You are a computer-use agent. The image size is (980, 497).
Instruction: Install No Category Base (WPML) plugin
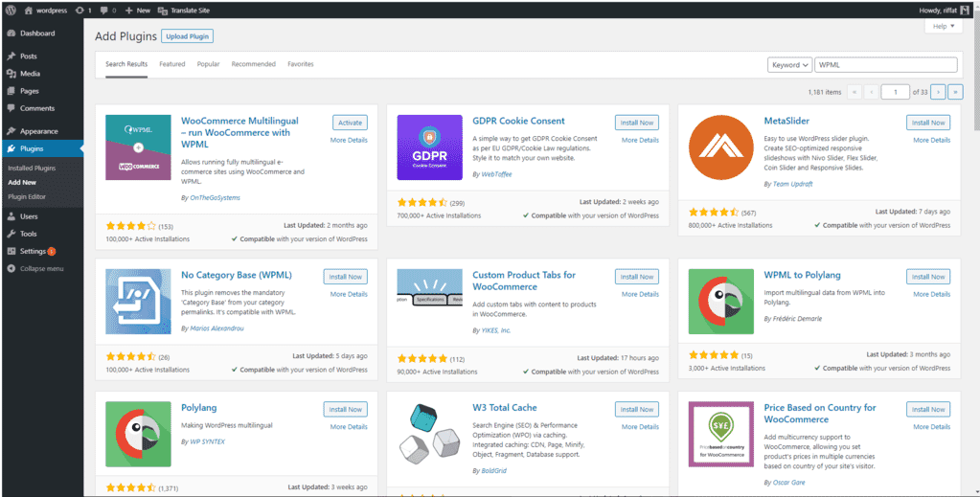[346, 277]
